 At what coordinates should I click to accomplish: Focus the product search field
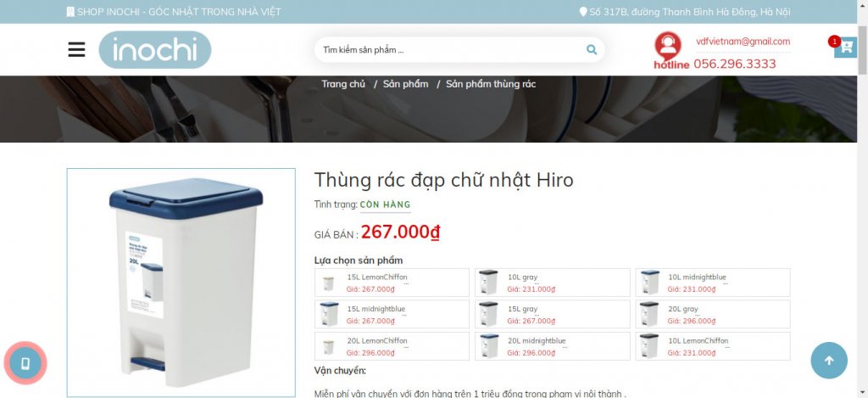[448, 50]
